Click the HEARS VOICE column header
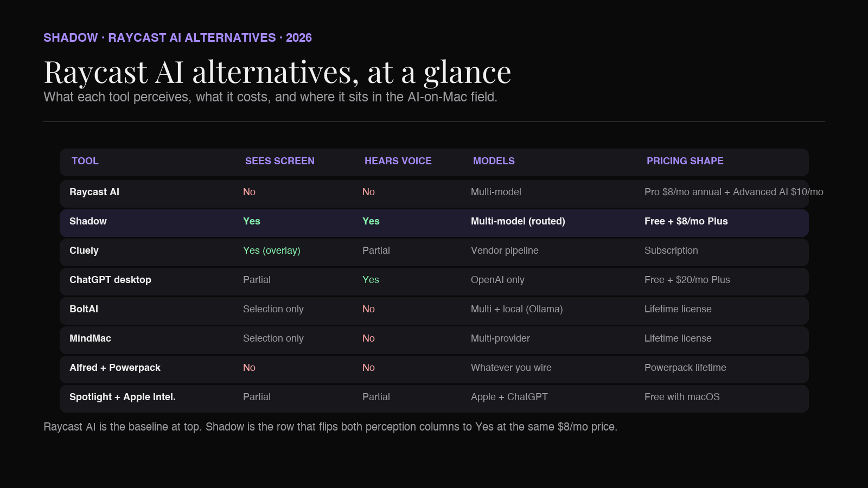Screen dimensions: 868x488 click(x=398, y=161)
